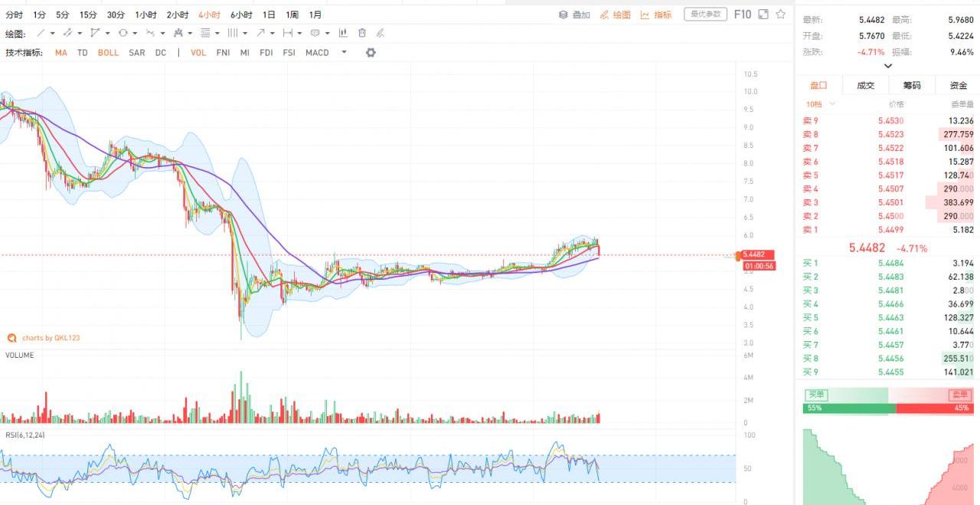The width and height of the screenshot is (980, 505).
Task: Select the arrow drawing tool
Action: (x=261, y=33)
